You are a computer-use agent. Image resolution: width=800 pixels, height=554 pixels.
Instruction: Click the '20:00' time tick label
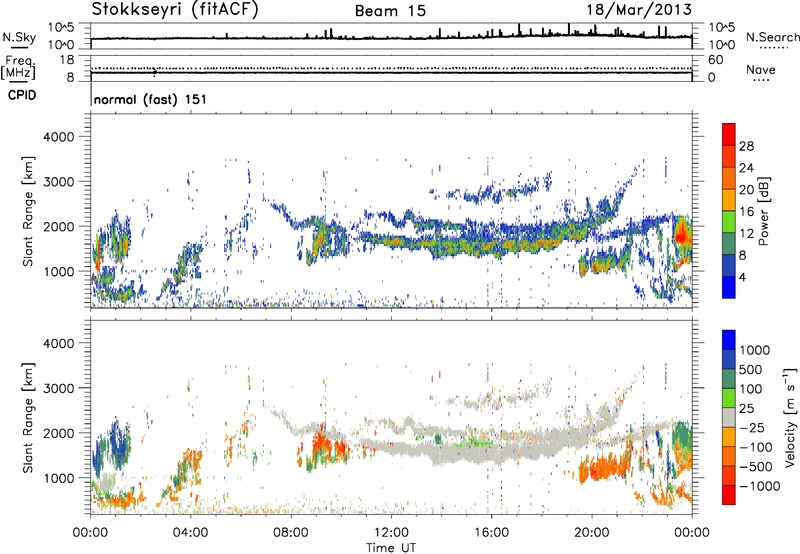click(592, 533)
